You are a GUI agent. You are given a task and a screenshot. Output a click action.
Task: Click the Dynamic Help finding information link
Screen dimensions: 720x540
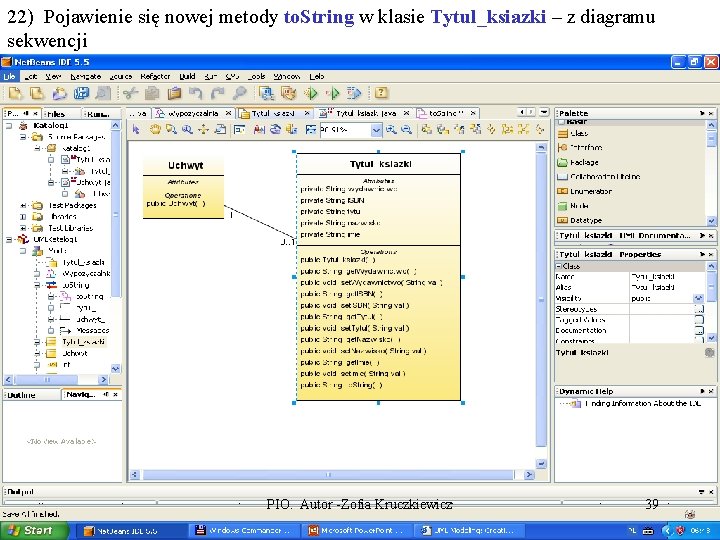[642, 404]
